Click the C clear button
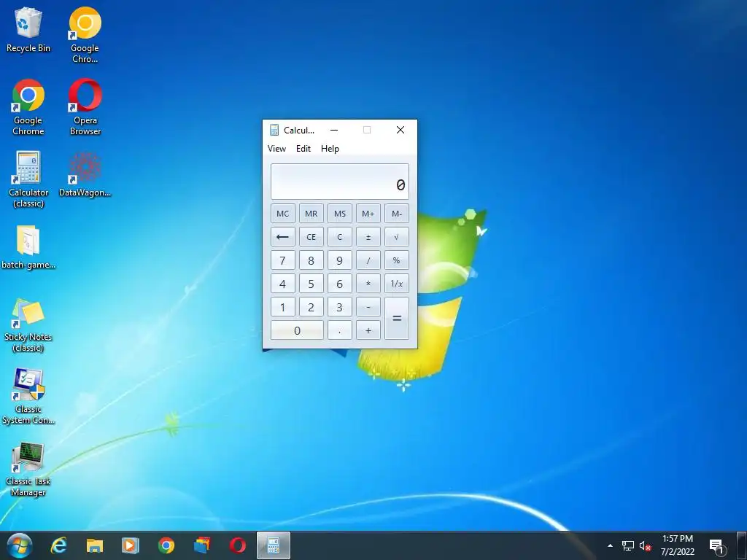 [340, 237]
